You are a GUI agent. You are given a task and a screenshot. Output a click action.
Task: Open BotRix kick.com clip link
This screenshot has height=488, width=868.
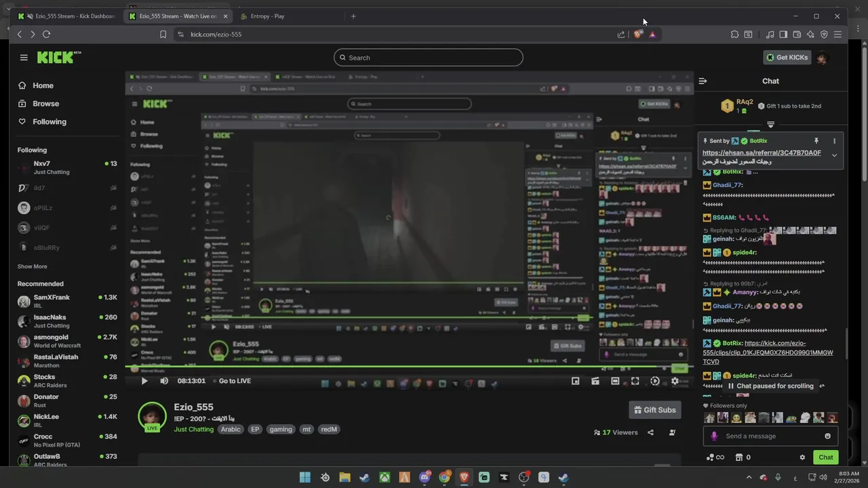coord(768,352)
